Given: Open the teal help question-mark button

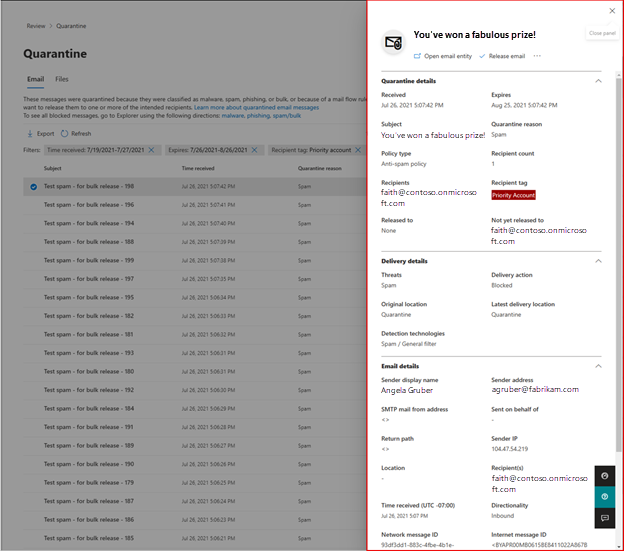Looking at the screenshot, I should (x=605, y=496).
